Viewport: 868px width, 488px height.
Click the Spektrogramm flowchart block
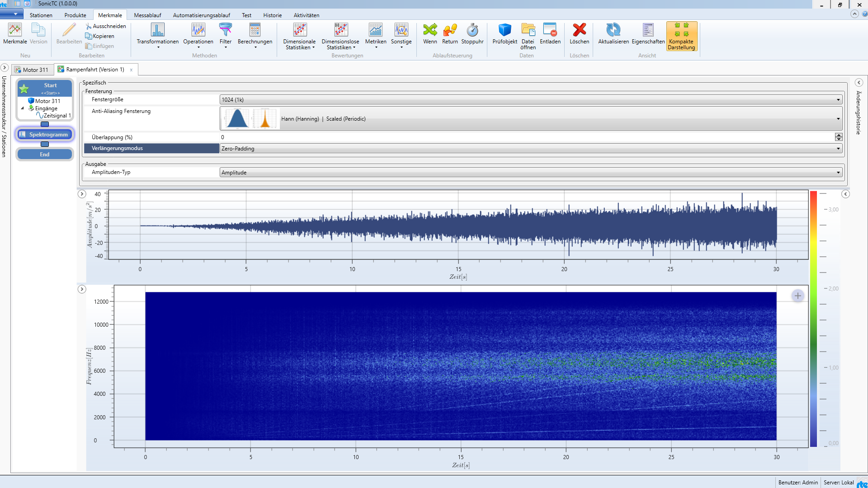click(x=44, y=134)
